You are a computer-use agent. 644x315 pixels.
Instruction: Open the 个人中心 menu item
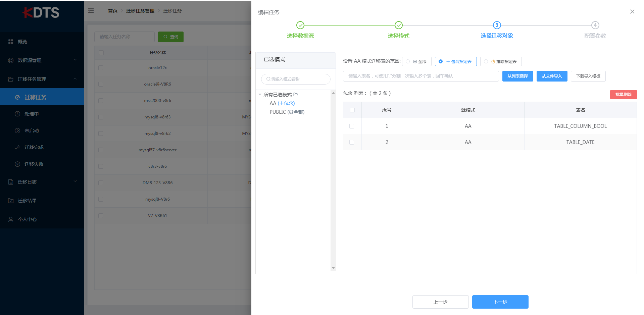(42, 219)
